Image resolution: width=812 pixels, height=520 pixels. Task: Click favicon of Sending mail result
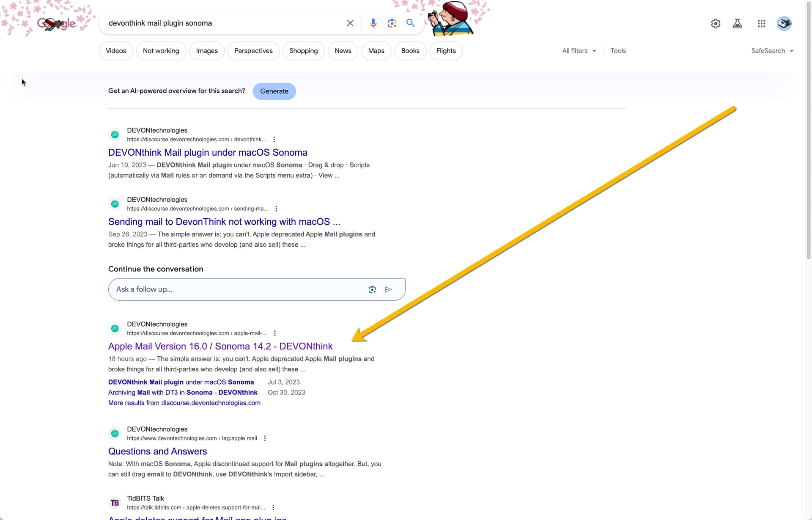coord(115,204)
